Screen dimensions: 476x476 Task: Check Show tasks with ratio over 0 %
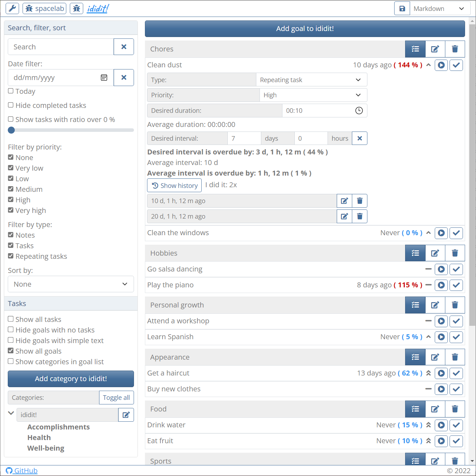point(11,119)
